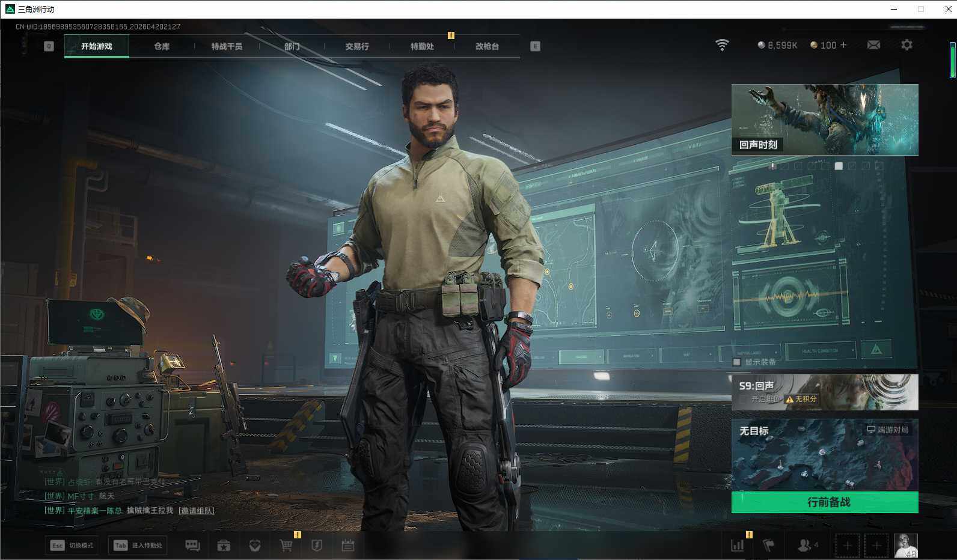Invite a teammate using the left empty slot
This screenshot has height=560, width=957.
pyautogui.click(x=847, y=546)
